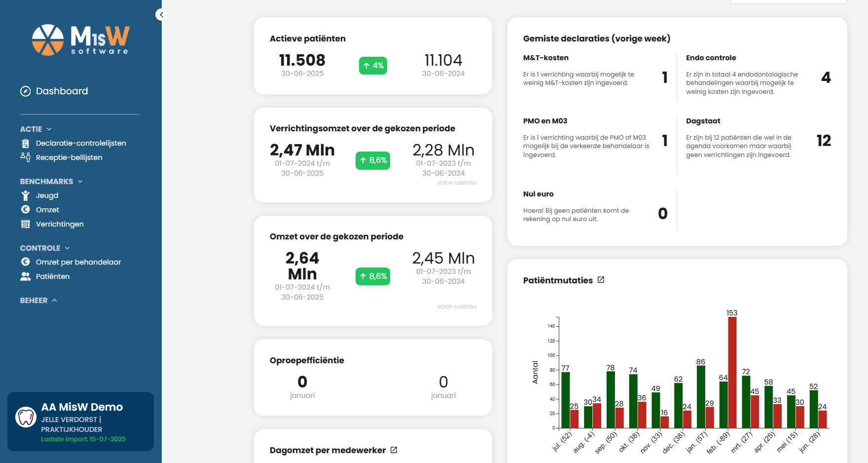The width and height of the screenshot is (868, 463).
Task: Click the 4% growth badge in Actieve patiënten
Action: coord(373,66)
